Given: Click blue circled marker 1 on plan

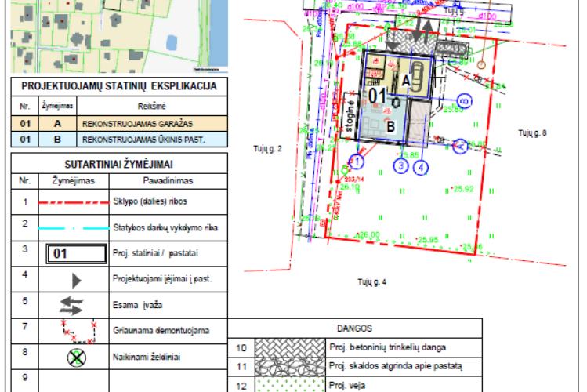Looking at the screenshot, I should point(357,162).
